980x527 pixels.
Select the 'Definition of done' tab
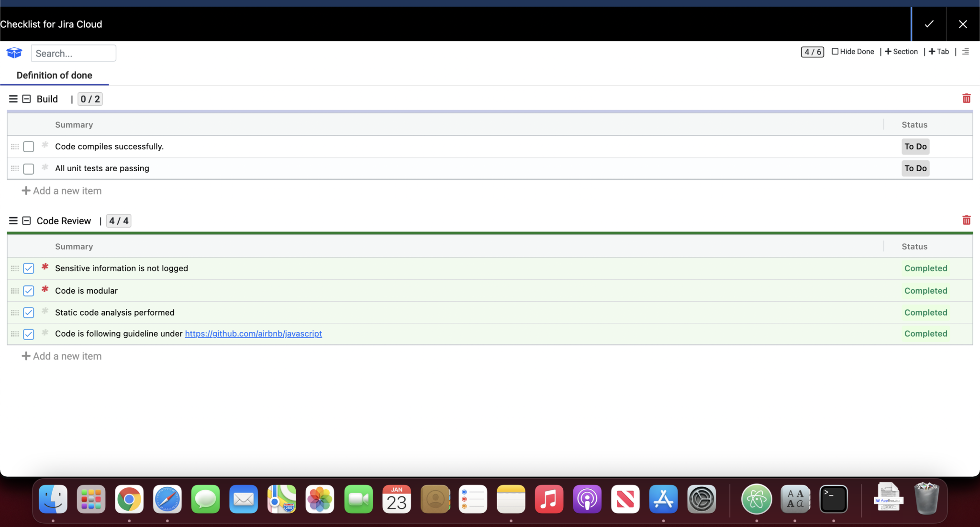point(55,75)
